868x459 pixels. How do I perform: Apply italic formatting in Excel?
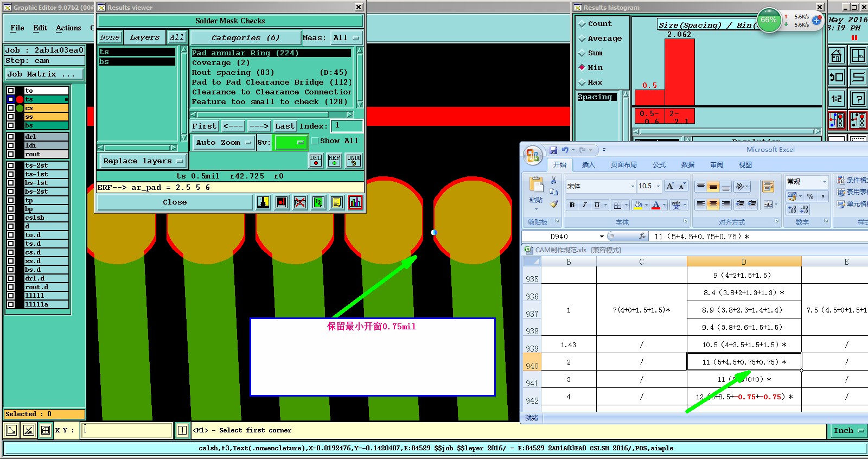584,205
